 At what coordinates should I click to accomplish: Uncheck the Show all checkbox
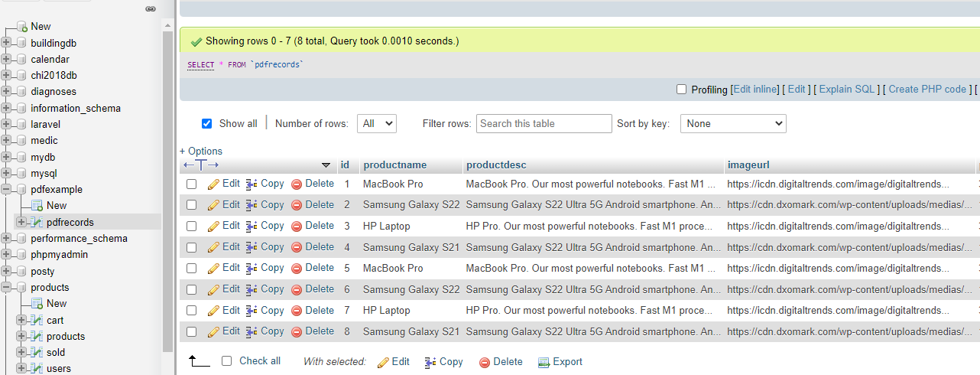[206, 123]
